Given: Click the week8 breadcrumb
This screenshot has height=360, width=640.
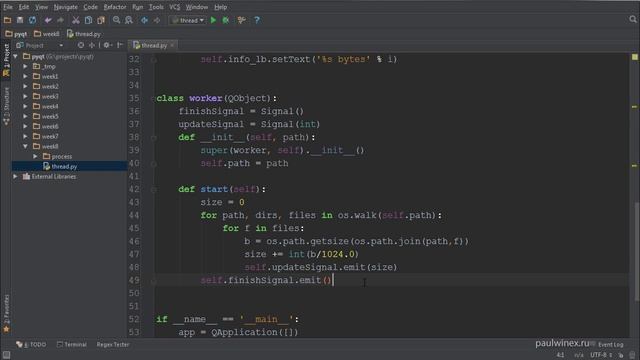Looking at the screenshot, I should pos(47,34).
